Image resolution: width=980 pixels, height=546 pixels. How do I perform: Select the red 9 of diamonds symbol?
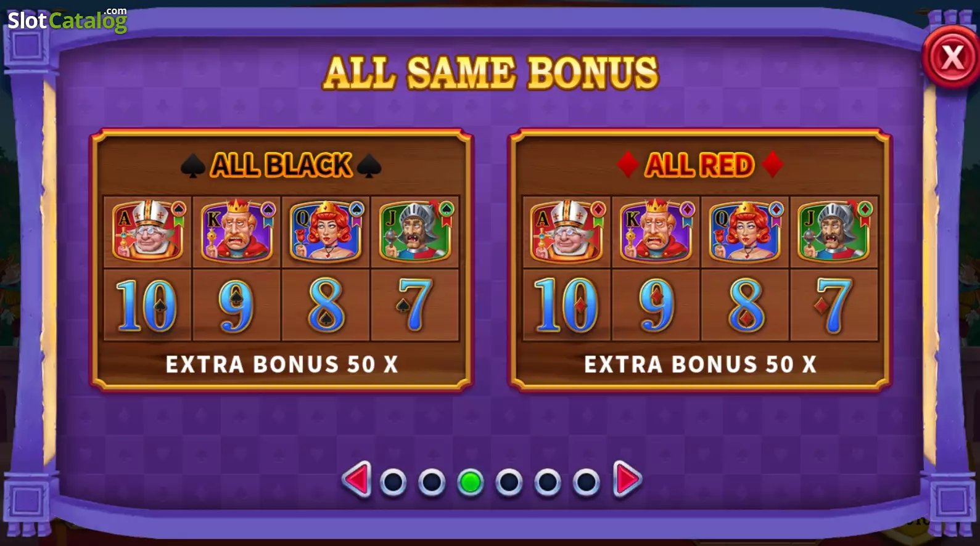(x=656, y=304)
